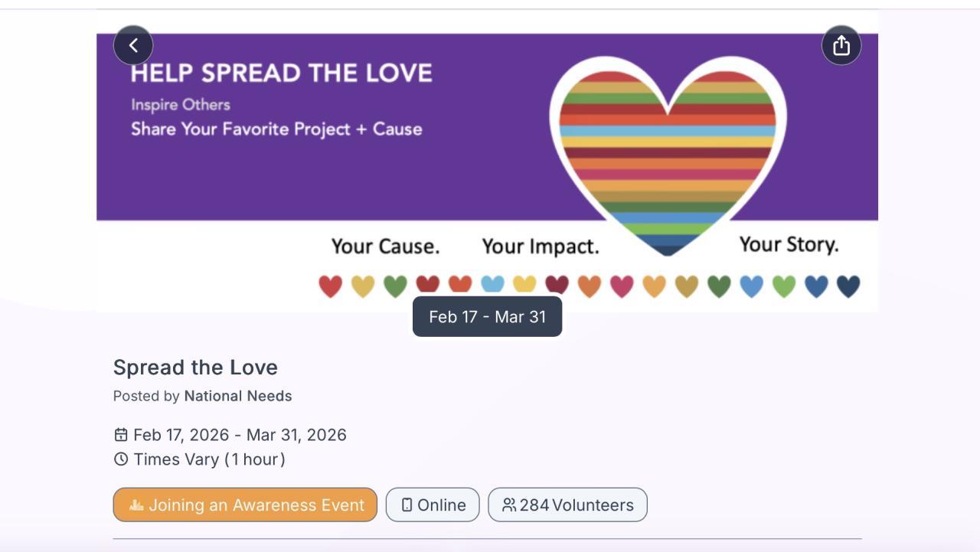Click the Spread the Love title
The width and height of the screenshot is (980, 552).
pyautogui.click(x=195, y=367)
